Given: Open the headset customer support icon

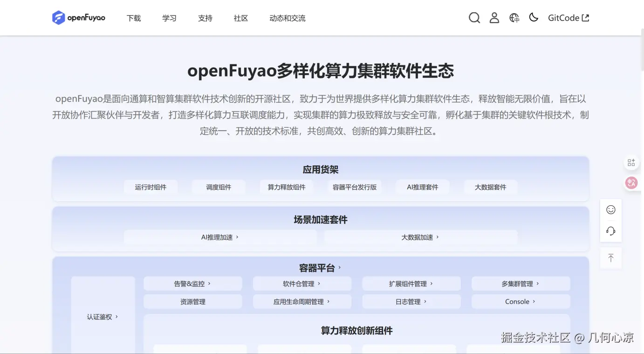Looking at the screenshot, I should point(611,231).
